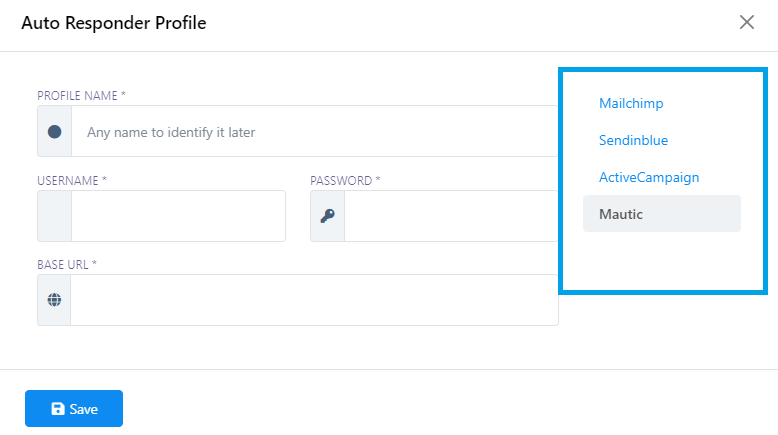Click the circle icon beside Profile Name
This screenshot has width=778, height=435.
[54, 131]
